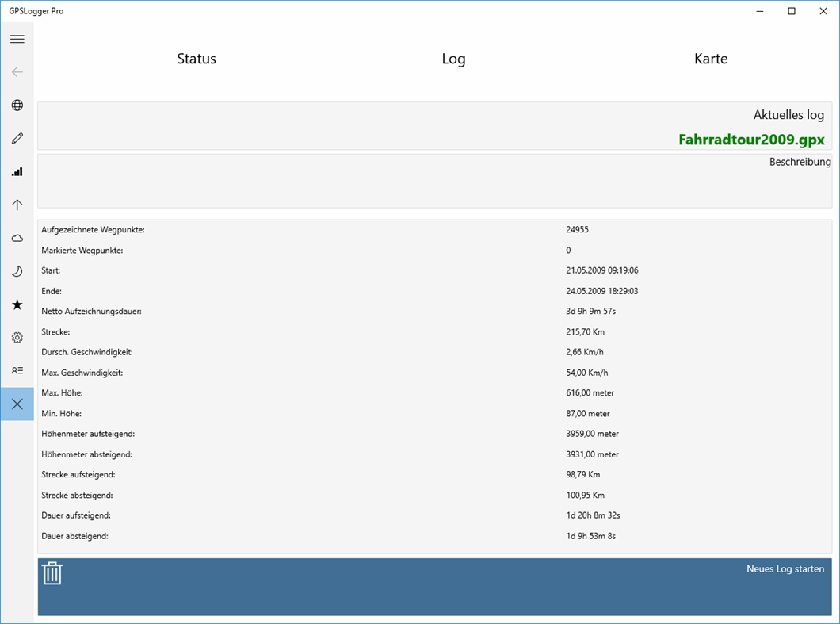Image resolution: width=840 pixels, height=624 pixels.
Task: Select the pencil edit icon
Action: 17,138
